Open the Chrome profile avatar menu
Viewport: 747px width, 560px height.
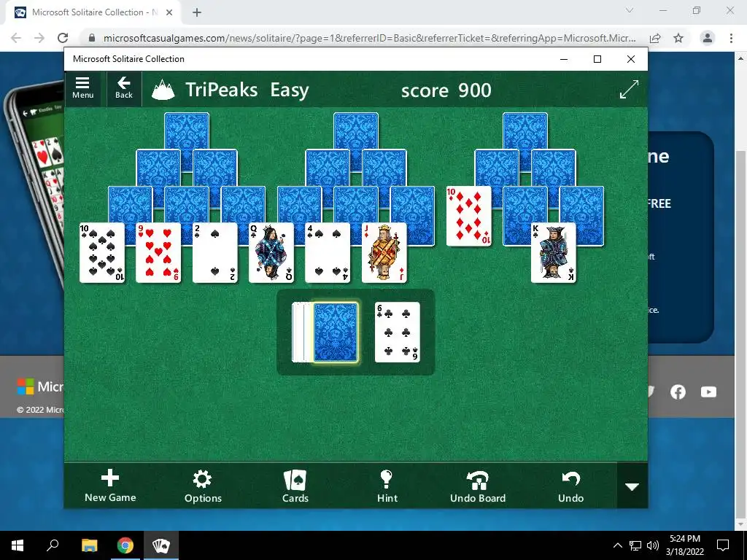coord(708,38)
